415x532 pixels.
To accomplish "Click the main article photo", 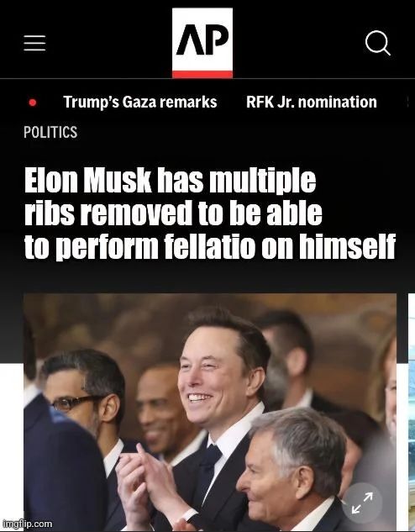I will (x=210, y=412).
